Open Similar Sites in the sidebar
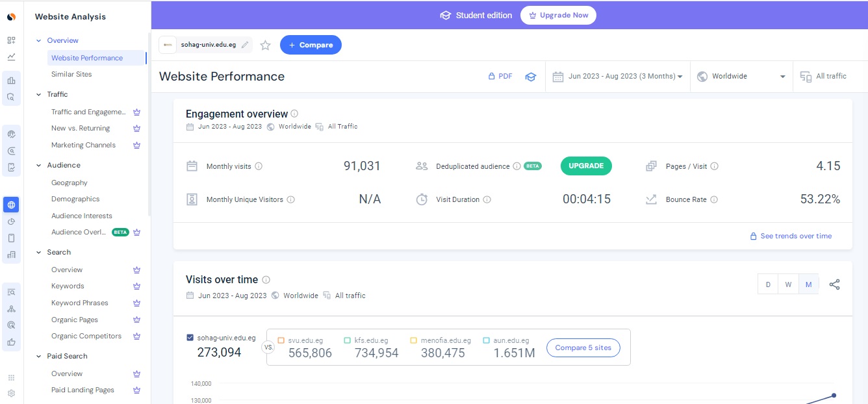The image size is (868, 404). pos(71,74)
